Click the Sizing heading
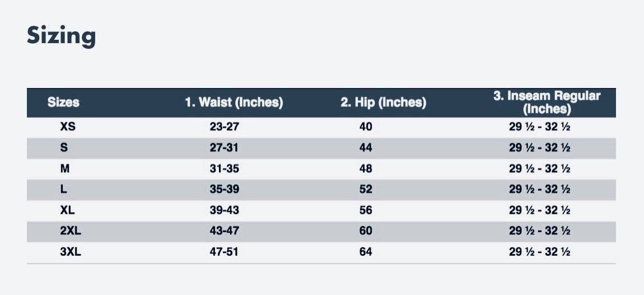This screenshot has width=644, height=295. coord(62,36)
